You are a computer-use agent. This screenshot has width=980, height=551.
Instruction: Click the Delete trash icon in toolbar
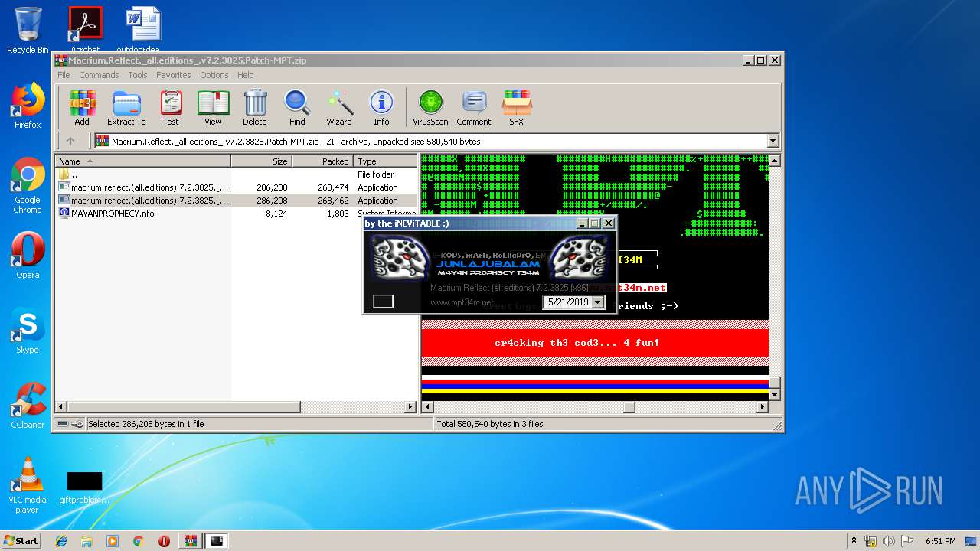coord(255,107)
